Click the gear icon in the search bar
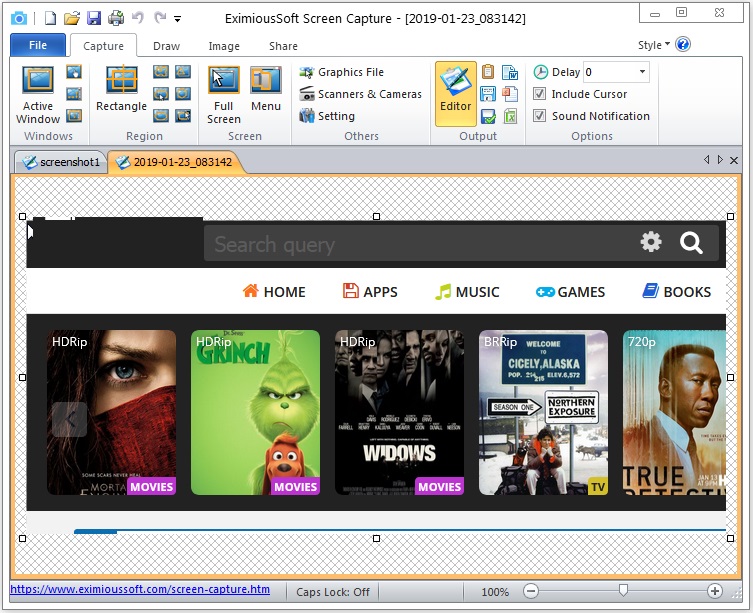The image size is (753, 613). click(651, 242)
